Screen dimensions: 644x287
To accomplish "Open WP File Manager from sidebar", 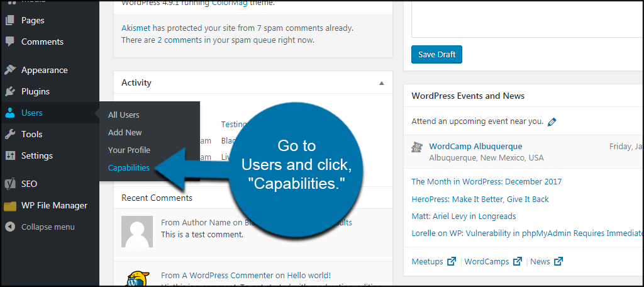I will [54, 205].
